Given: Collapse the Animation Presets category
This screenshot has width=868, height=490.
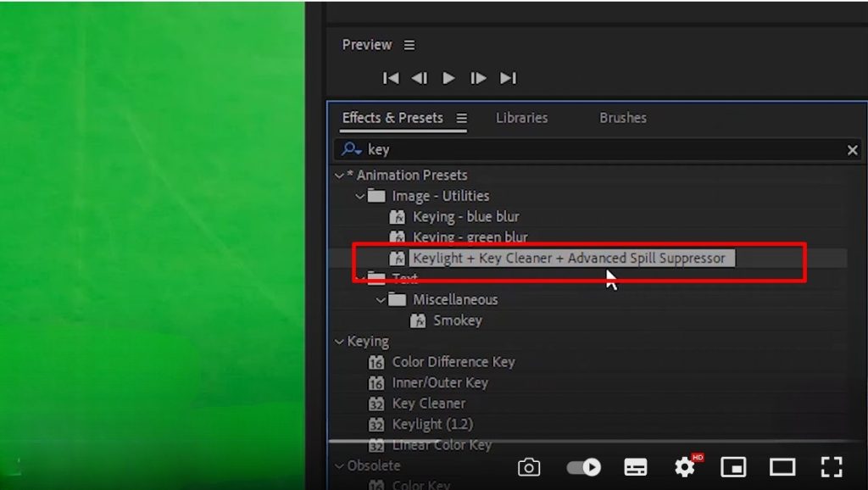Looking at the screenshot, I should 339,175.
